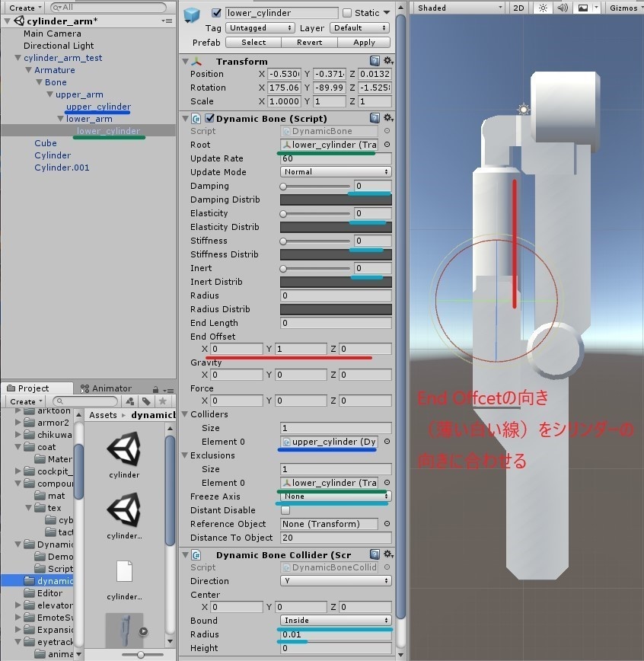This screenshot has width=644, height=661.
Task: Apply the prefab changes
Action: [x=365, y=43]
